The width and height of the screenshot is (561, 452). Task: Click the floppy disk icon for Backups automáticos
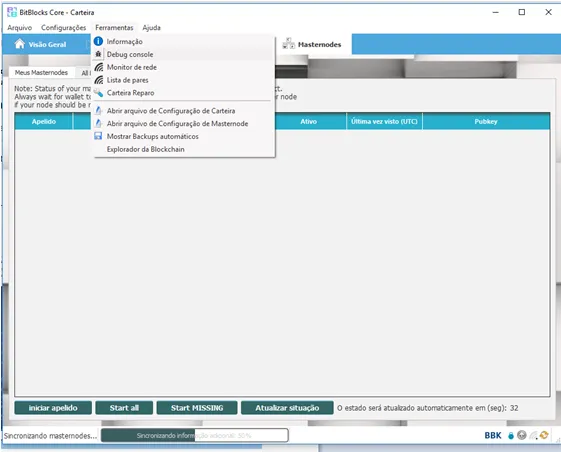(x=98, y=136)
